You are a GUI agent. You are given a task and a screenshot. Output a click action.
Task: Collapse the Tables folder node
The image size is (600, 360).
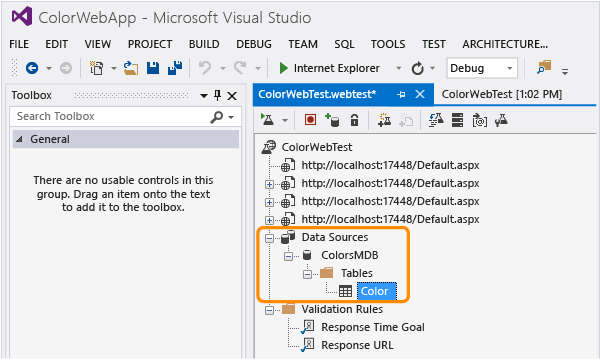click(x=308, y=274)
